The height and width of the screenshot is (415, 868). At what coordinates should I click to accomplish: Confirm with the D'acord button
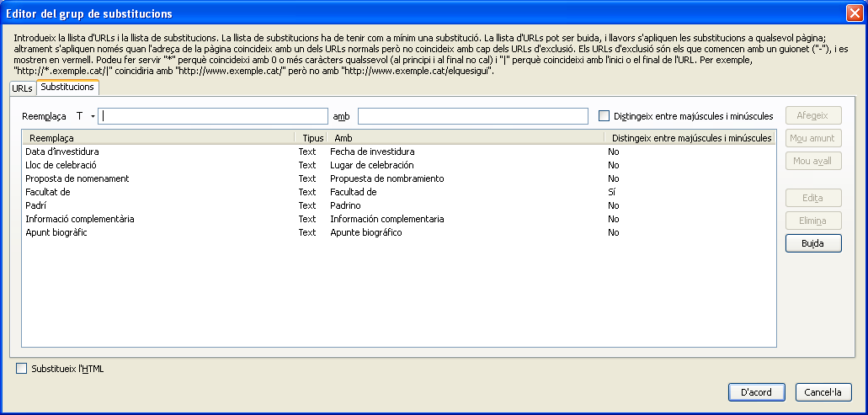[x=756, y=392]
